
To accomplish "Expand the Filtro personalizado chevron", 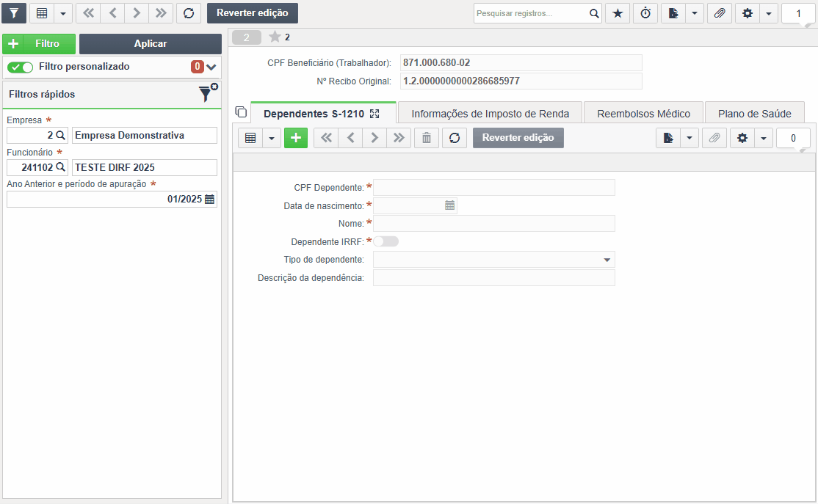I will (211, 67).
